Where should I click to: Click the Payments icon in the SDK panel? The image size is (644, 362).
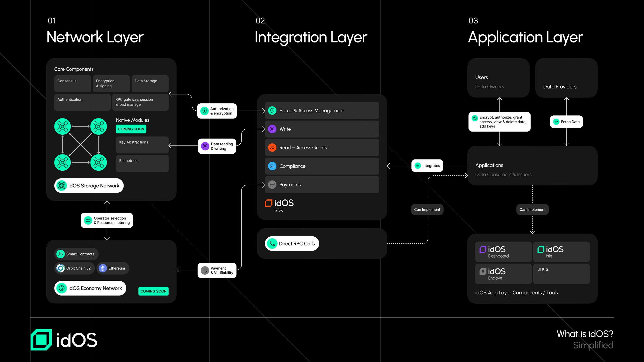click(272, 185)
